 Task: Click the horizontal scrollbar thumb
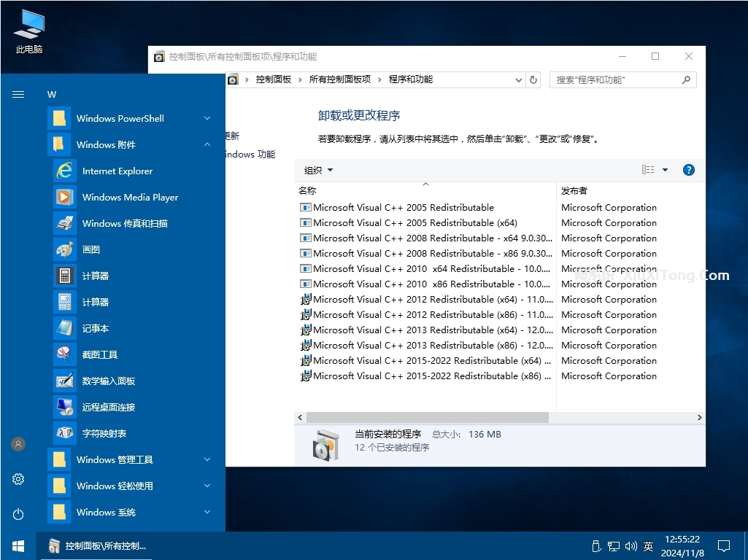pos(428,418)
